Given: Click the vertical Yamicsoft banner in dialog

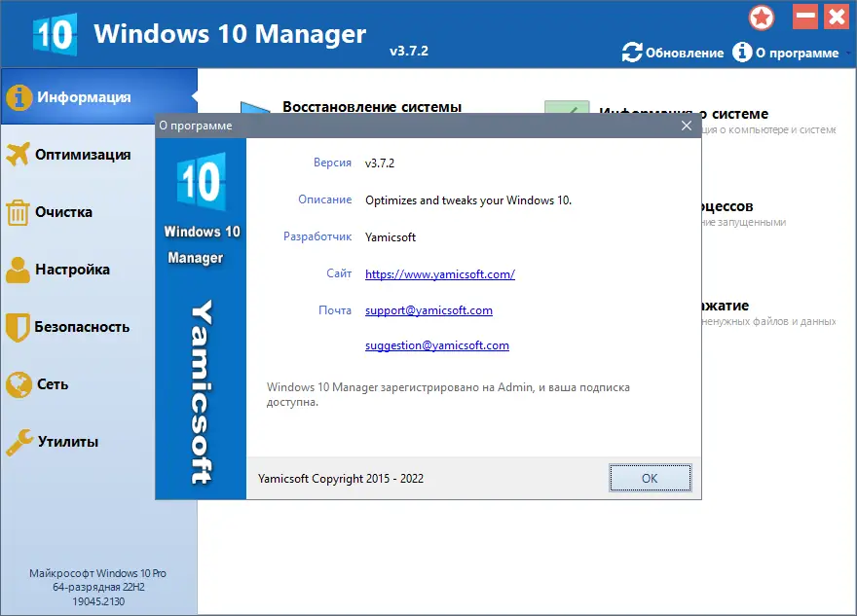Looking at the screenshot, I should [202, 392].
